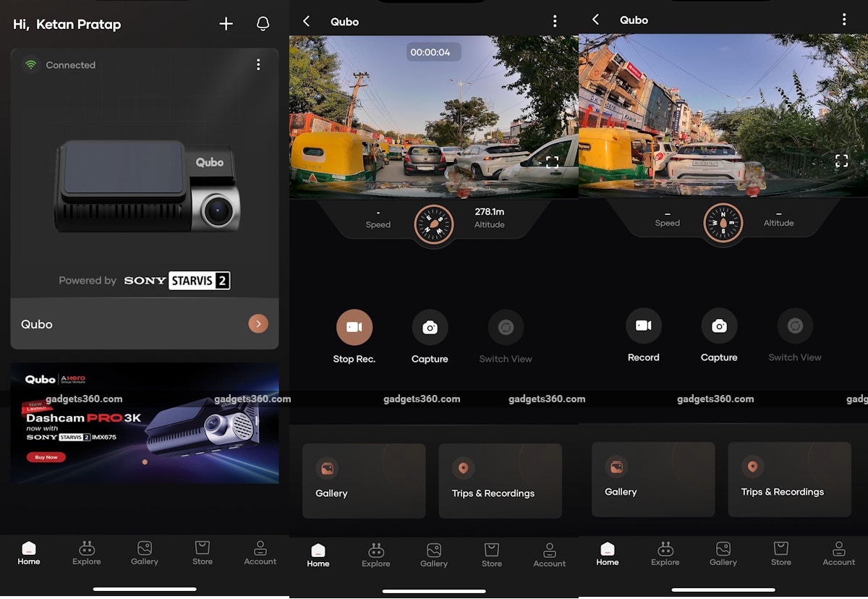
Task: Select Home tab in left screen
Action: click(29, 553)
